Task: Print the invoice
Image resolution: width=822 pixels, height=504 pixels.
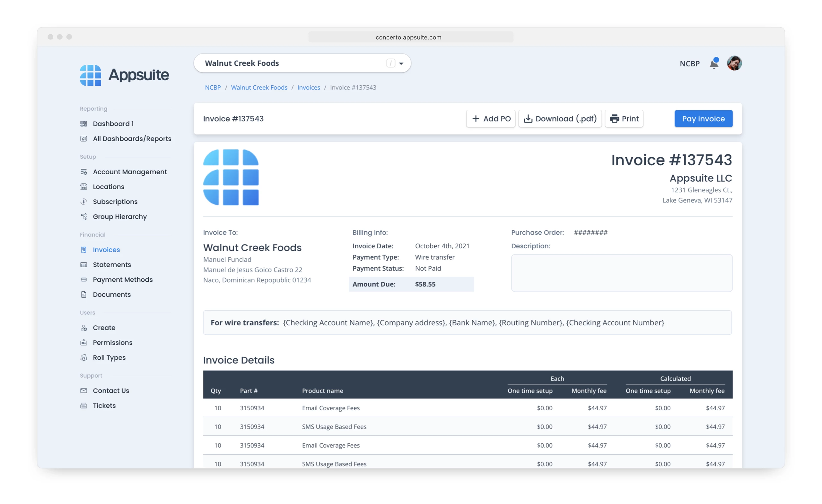Action: (x=624, y=119)
